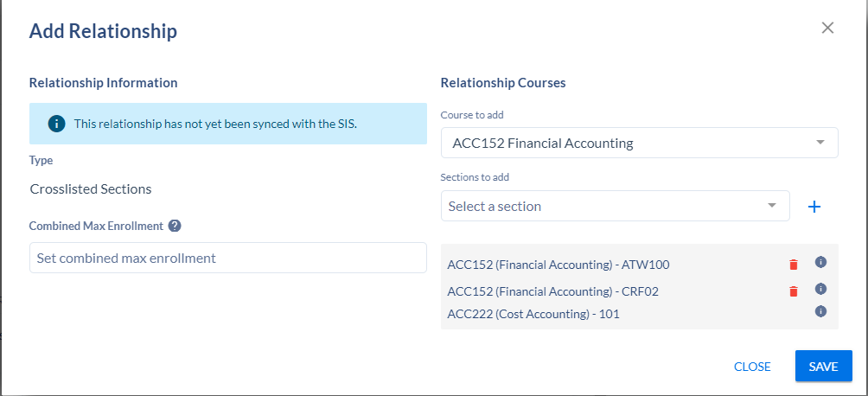Select the ACC222 (Cost Accounting) - 101 entry
The image size is (868, 396).
(x=533, y=314)
